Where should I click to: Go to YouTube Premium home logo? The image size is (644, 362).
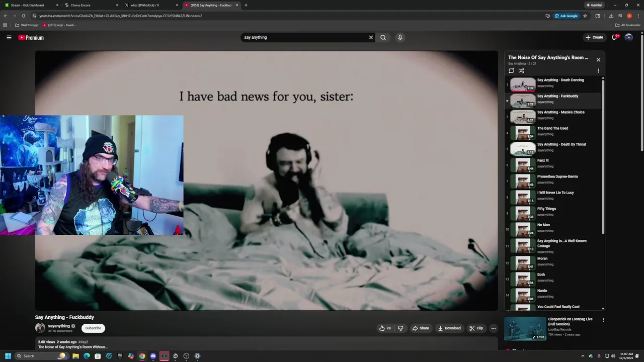(31, 38)
